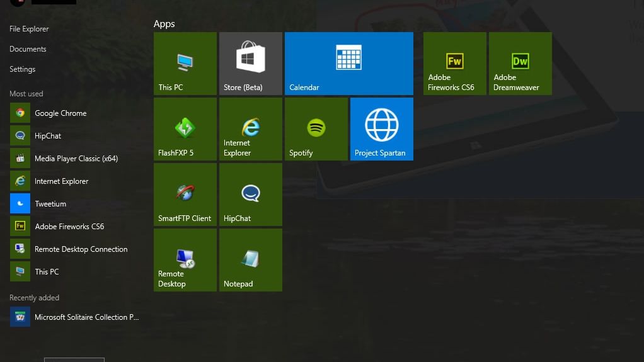The height and width of the screenshot is (362, 644).
Task: Launch Adobe Dreamweaver tile
Action: (520, 64)
